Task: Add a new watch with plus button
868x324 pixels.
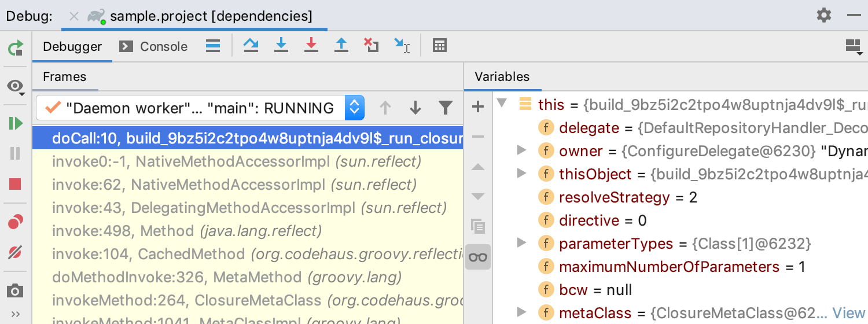Action: coord(478,106)
